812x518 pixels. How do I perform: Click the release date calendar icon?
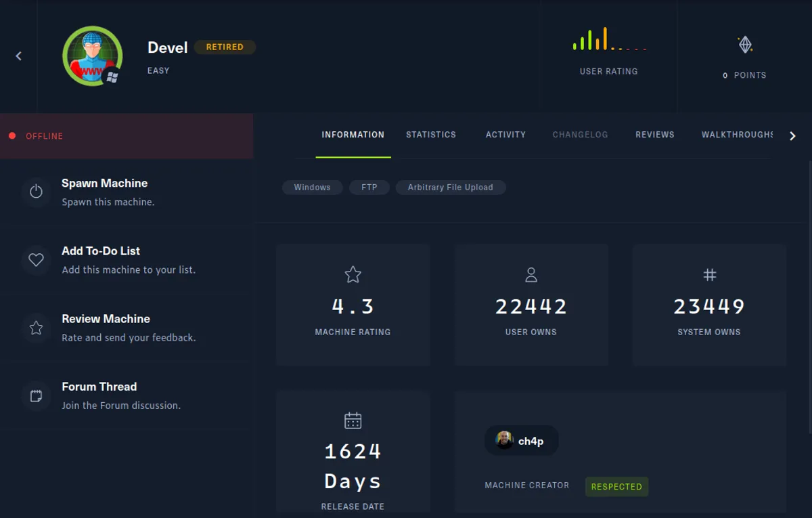point(353,420)
